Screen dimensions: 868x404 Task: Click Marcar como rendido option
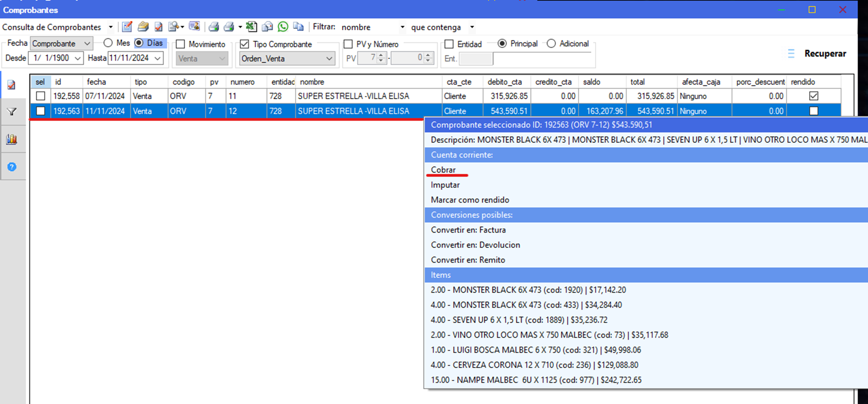pyautogui.click(x=470, y=200)
